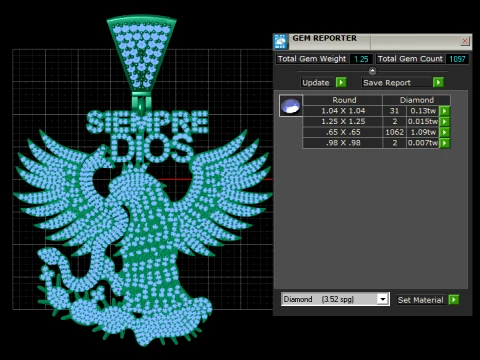This screenshot has width=480, height=360.
Task: Click the pendant bail in the viewport
Action: [x=142, y=53]
